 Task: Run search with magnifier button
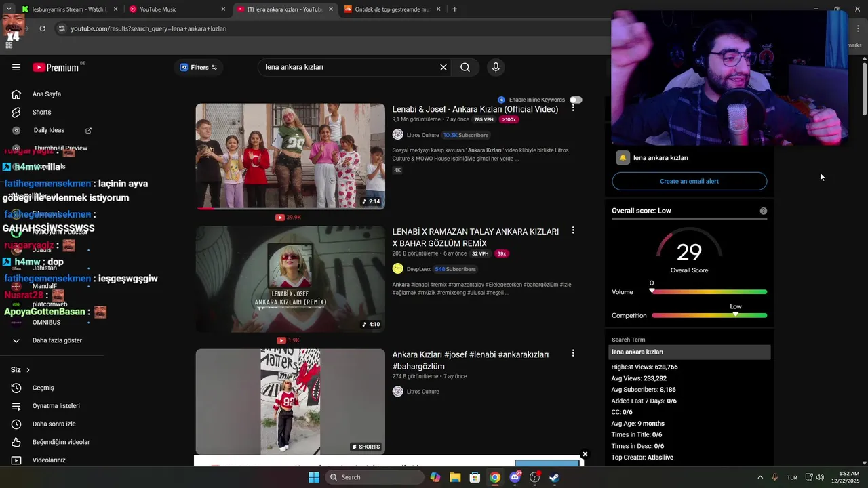click(x=465, y=67)
